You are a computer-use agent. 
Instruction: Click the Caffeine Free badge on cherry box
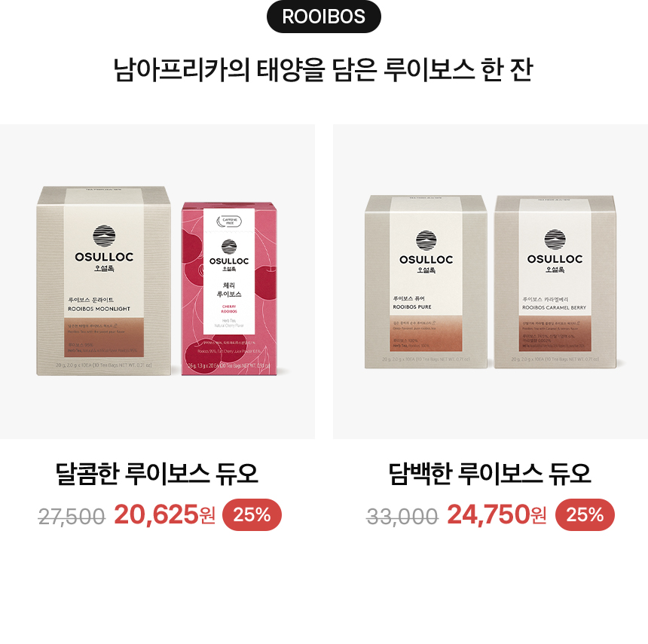click(229, 221)
